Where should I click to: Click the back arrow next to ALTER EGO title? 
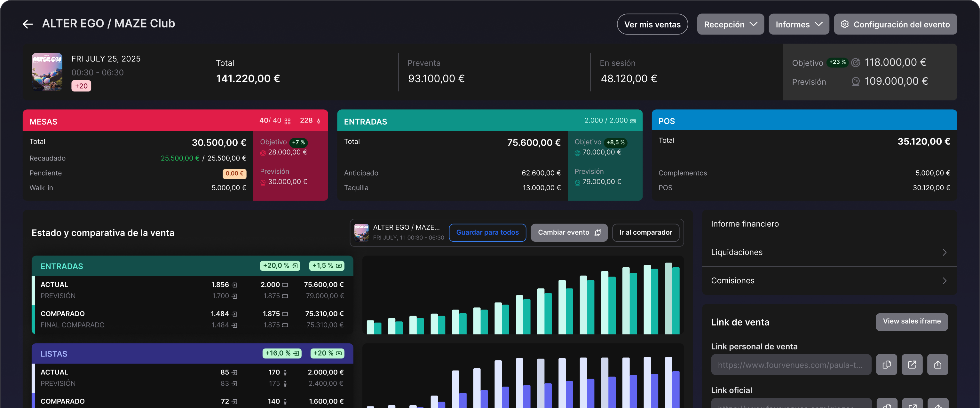pyautogui.click(x=28, y=24)
